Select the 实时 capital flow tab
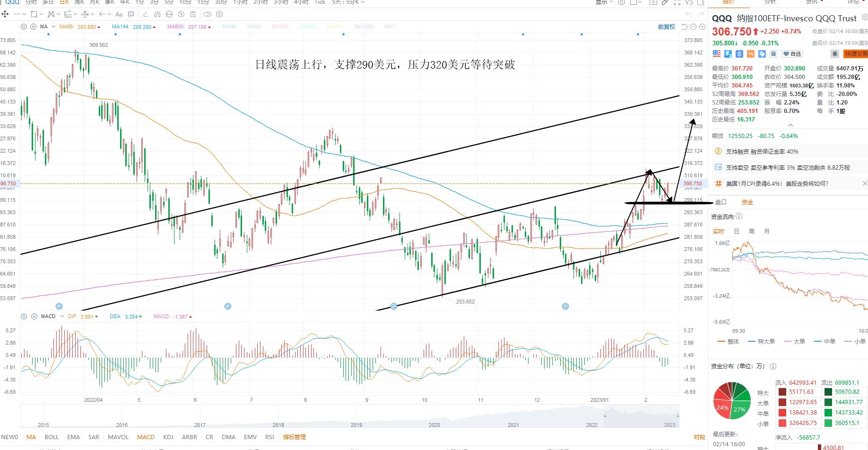This screenshot has height=450, width=868. click(x=718, y=232)
